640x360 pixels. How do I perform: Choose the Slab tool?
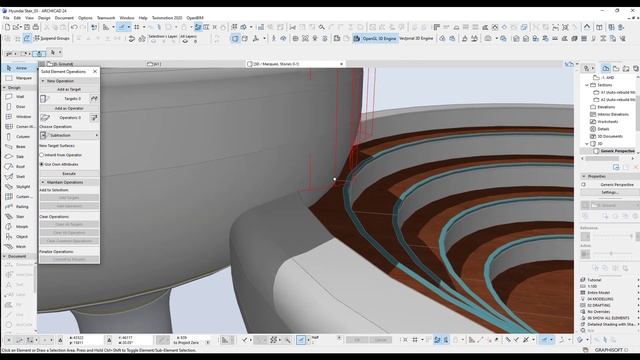coord(18,157)
